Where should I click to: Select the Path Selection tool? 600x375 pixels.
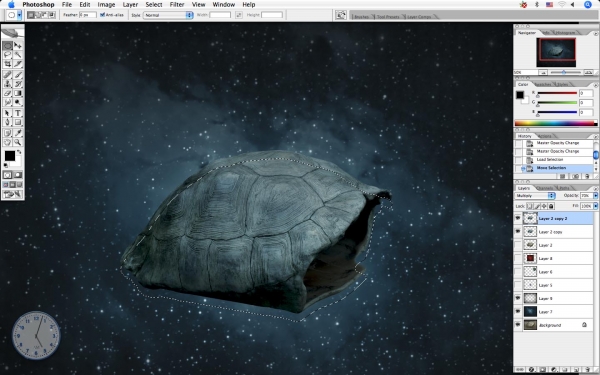pos(8,113)
